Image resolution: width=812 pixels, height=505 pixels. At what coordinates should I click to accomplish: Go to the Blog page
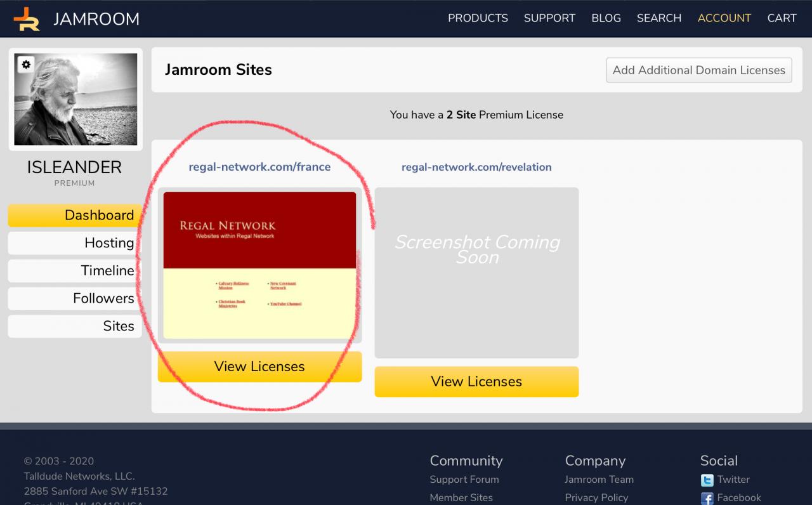[606, 18]
